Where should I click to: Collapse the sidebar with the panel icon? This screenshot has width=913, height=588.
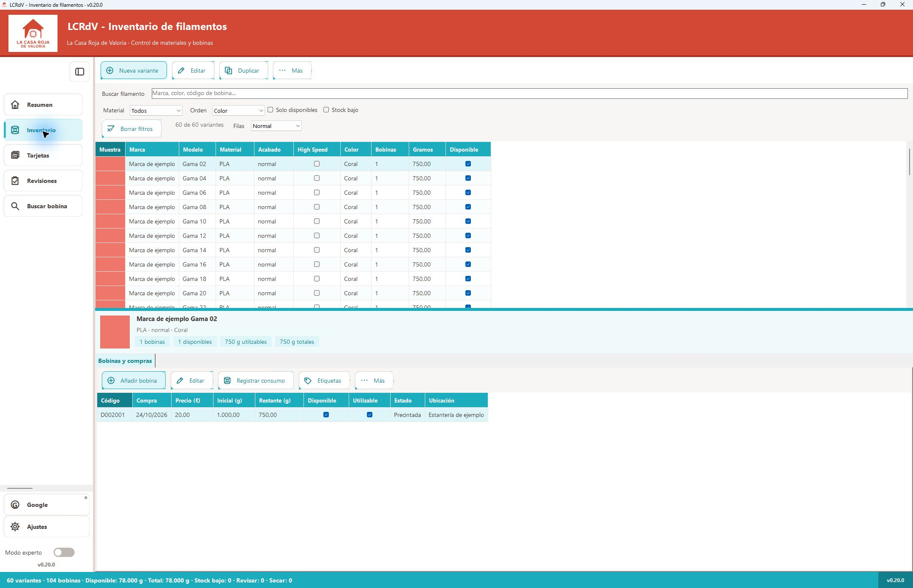click(79, 71)
